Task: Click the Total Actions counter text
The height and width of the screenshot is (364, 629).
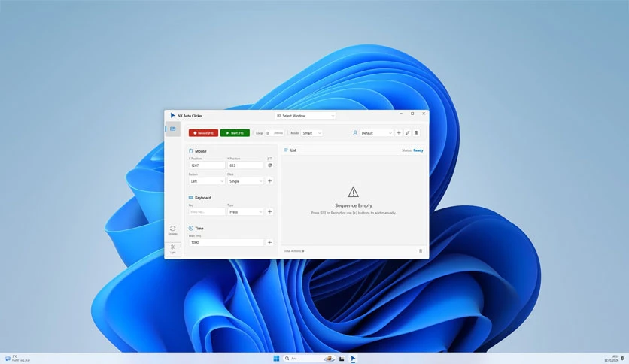Action: pos(294,251)
